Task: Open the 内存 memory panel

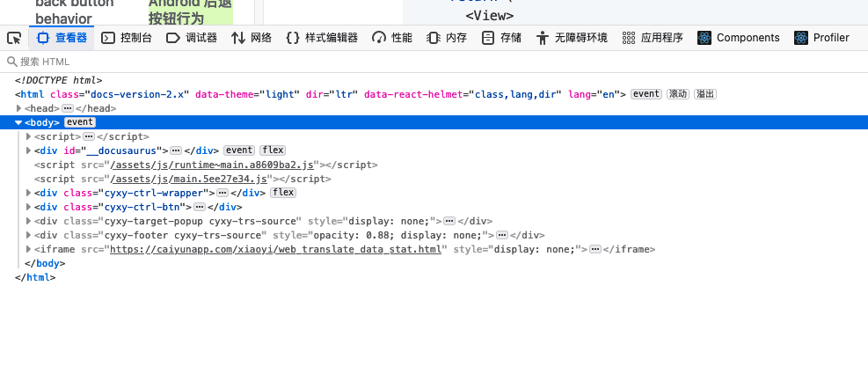Action: tap(447, 38)
